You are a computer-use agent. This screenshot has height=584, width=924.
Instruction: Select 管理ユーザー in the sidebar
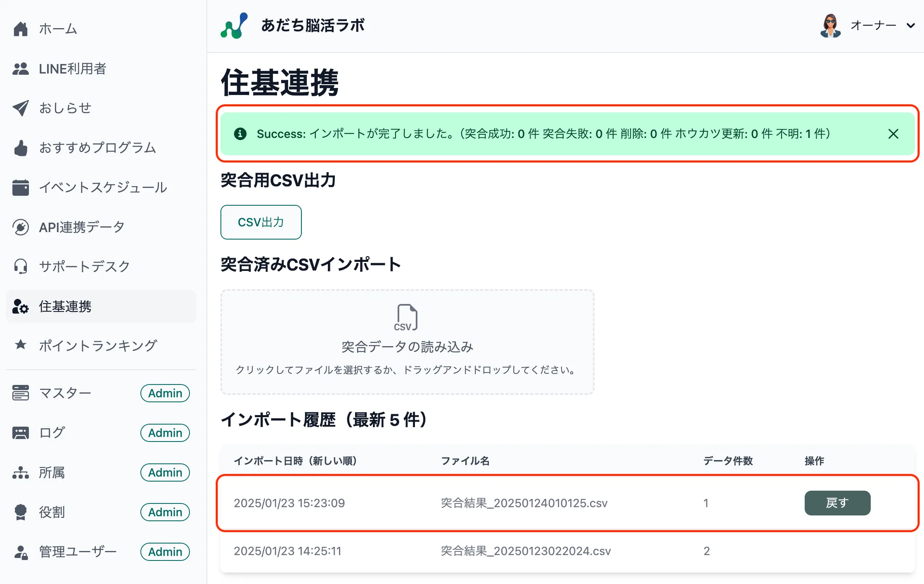pos(78,552)
